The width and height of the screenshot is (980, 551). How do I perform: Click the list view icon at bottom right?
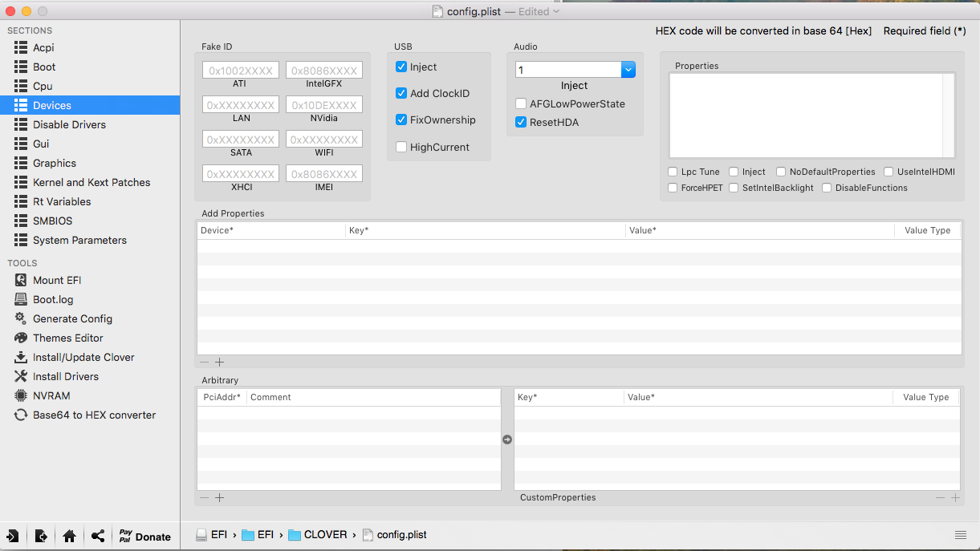click(x=960, y=535)
